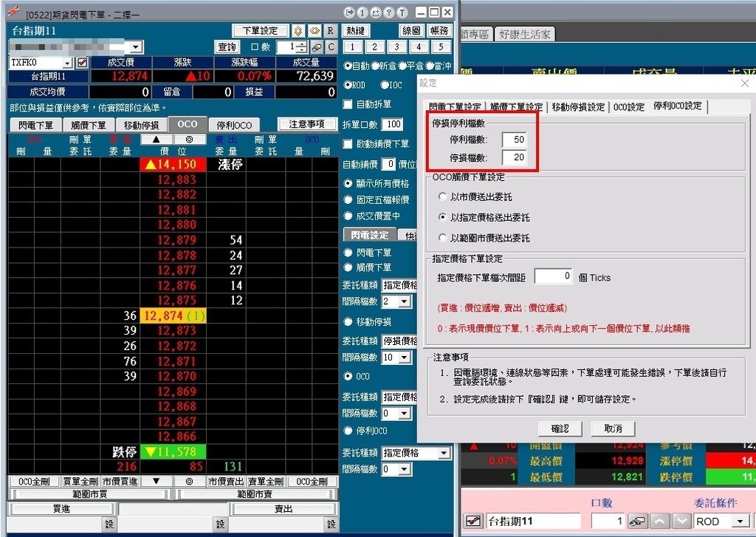Click the Ticks interval input field

[x=554, y=276]
